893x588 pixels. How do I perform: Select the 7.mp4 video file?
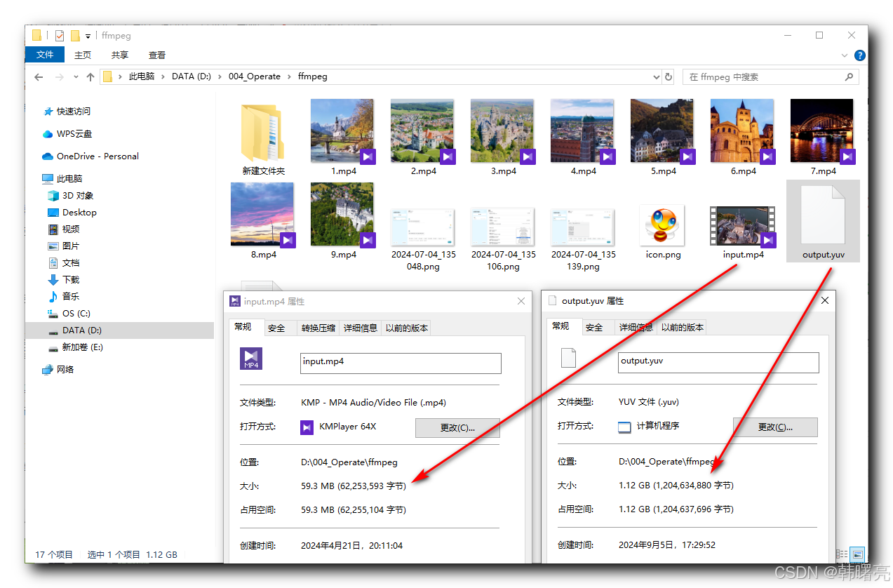click(x=823, y=132)
